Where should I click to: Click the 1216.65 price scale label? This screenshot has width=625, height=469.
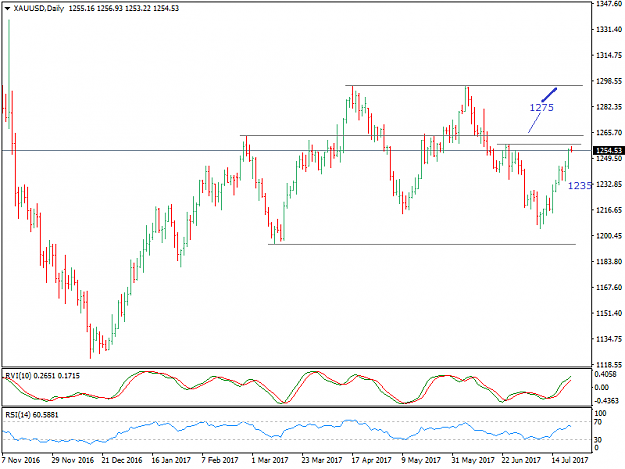coord(609,210)
